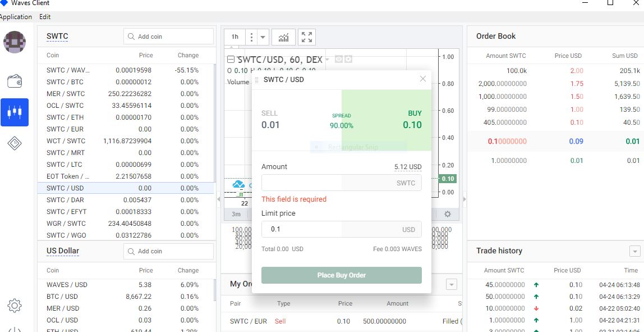Focus the Amount SWTC input field
This screenshot has width=644, height=332.
tap(341, 183)
